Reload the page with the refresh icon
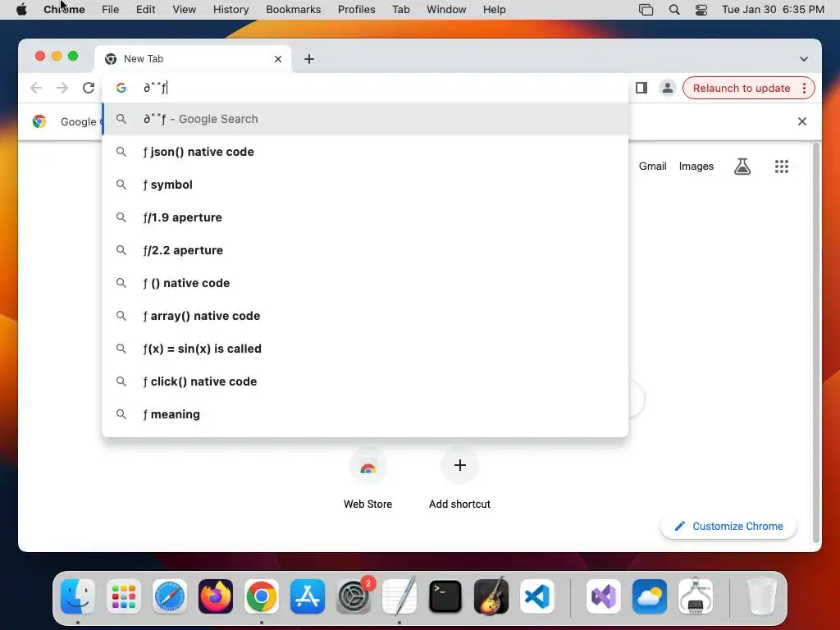The image size is (840, 630). coord(89,87)
